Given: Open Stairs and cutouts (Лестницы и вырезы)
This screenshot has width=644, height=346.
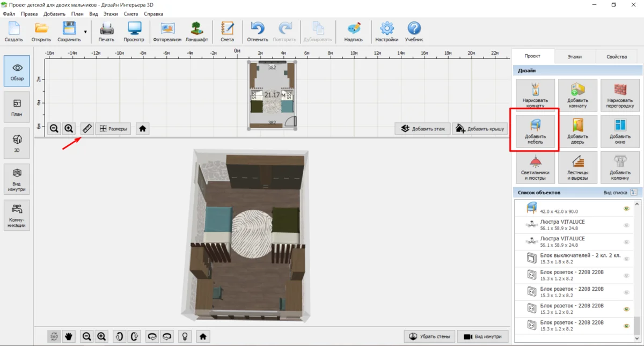Looking at the screenshot, I should pos(577,166).
